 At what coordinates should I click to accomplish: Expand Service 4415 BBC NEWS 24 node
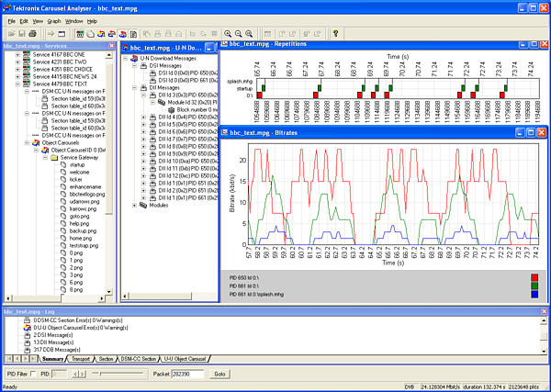(x=17, y=76)
